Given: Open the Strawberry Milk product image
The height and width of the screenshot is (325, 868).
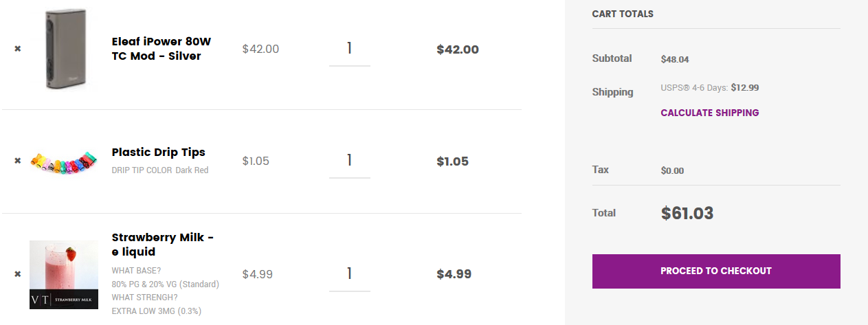Looking at the screenshot, I should tap(64, 275).
